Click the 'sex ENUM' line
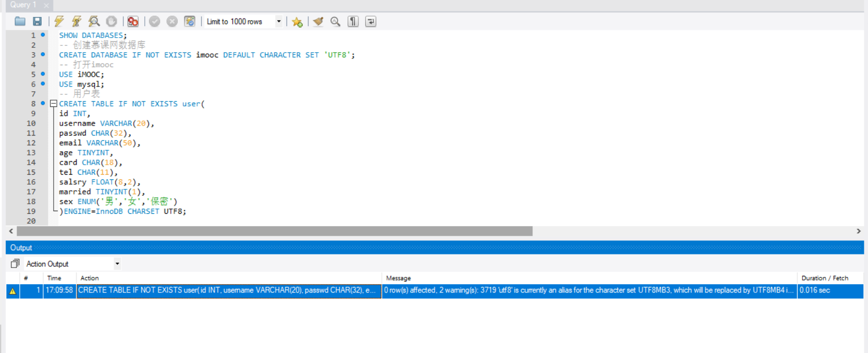This screenshot has width=868, height=353. [118, 201]
